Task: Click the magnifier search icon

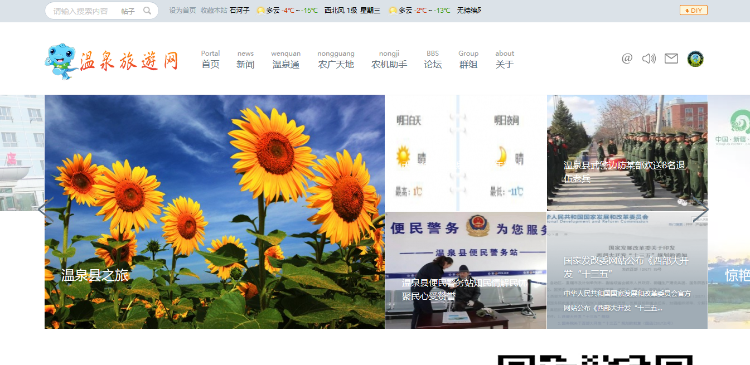Action: click(x=147, y=11)
